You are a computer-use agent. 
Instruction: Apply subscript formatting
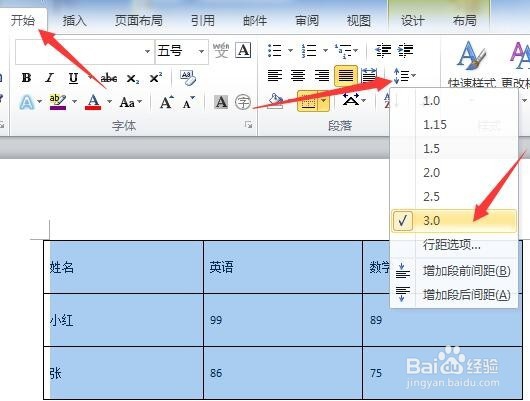click(x=132, y=79)
